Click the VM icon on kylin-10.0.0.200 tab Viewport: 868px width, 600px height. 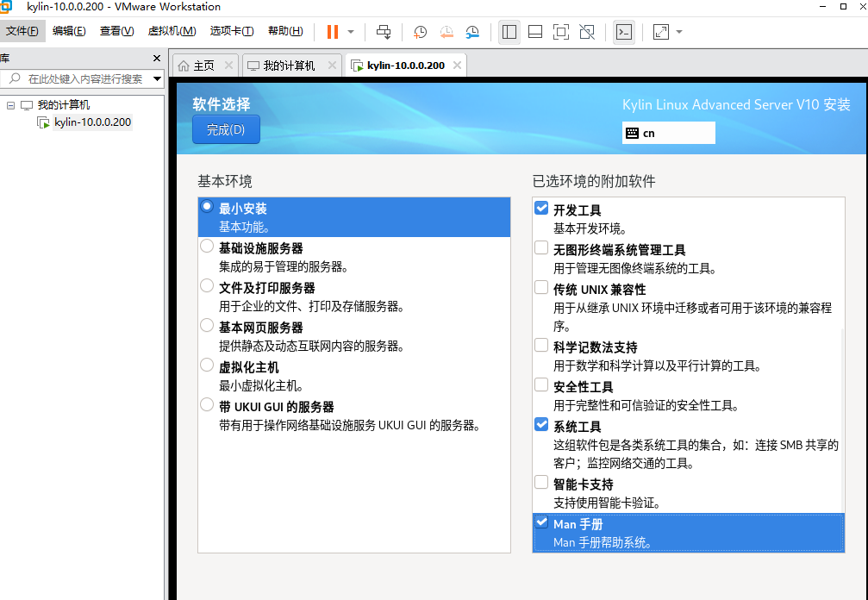point(357,66)
